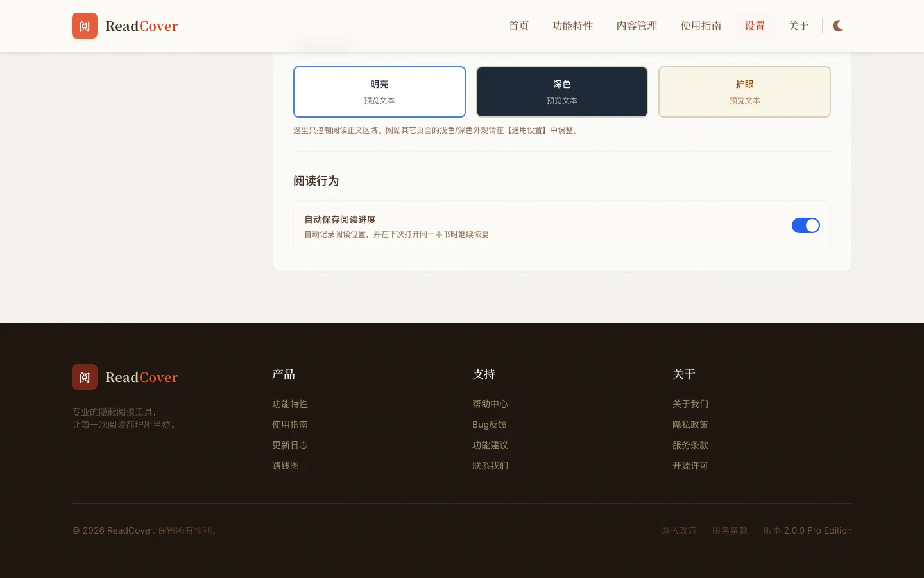
Task: Toggle the 自动保存阅读进度 switch
Action: click(x=806, y=225)
